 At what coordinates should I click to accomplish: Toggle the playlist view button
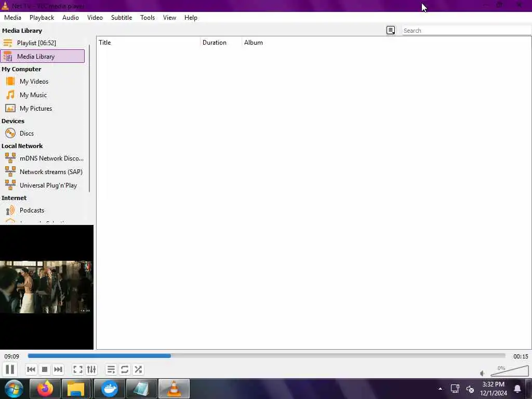(x=111, y=369)
